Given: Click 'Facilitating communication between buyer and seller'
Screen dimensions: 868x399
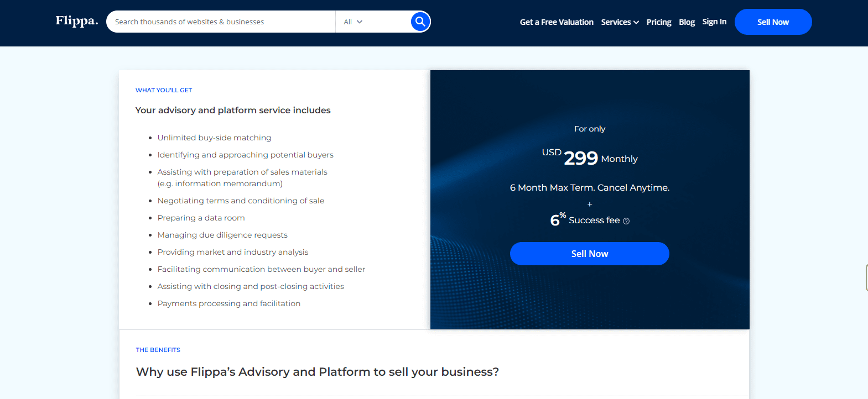Looking at the screenshot, I should [x=261, y=269].
